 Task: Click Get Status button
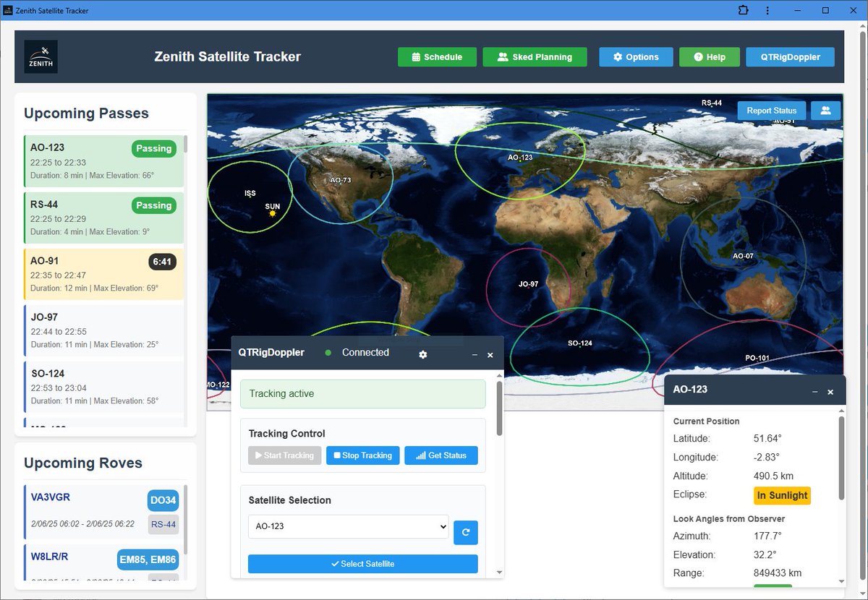[x=441, y=455]
